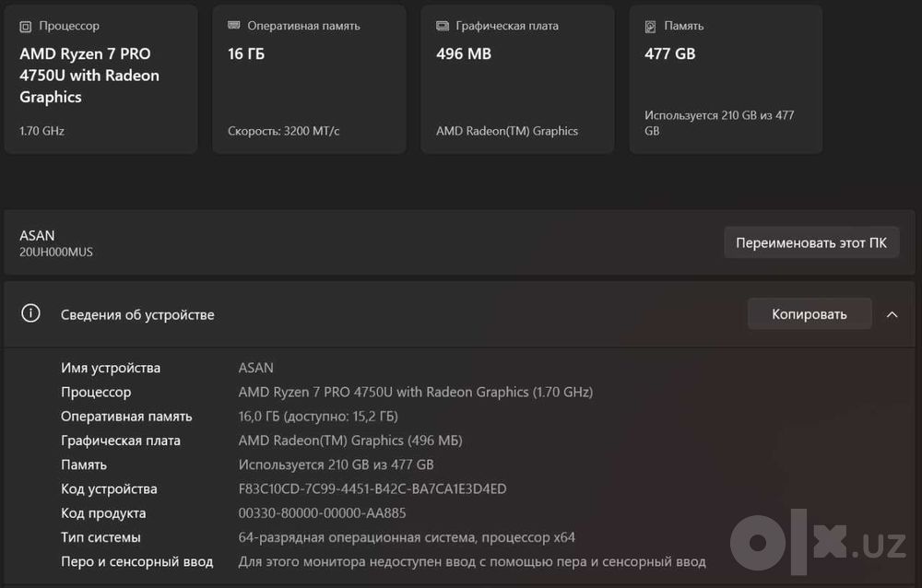Image resolution: width=922 pixels, height=588 pixels.
Task: Click device name value ASAN in details
Action: coord(255,368)
